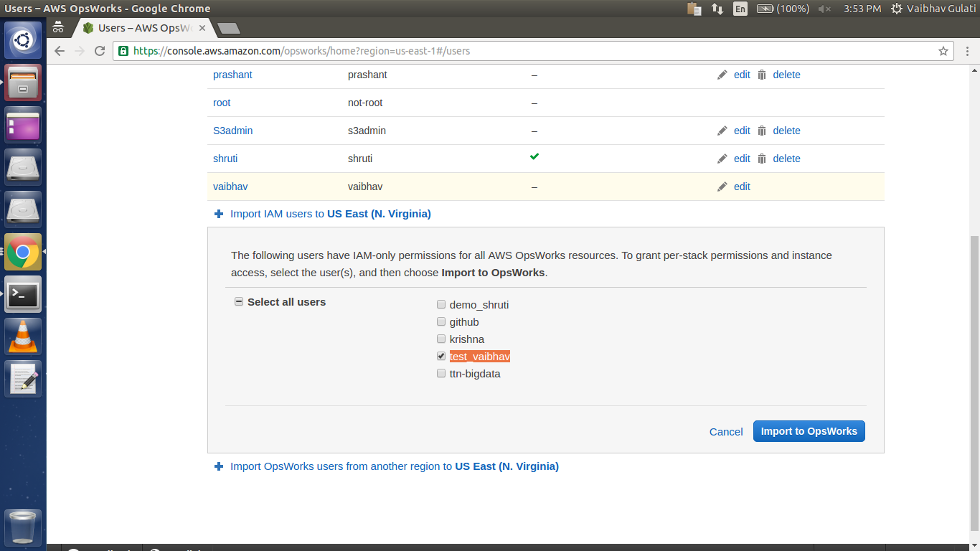Open battery indicator showing 100%
980x551 pixels.
point(783,9)
